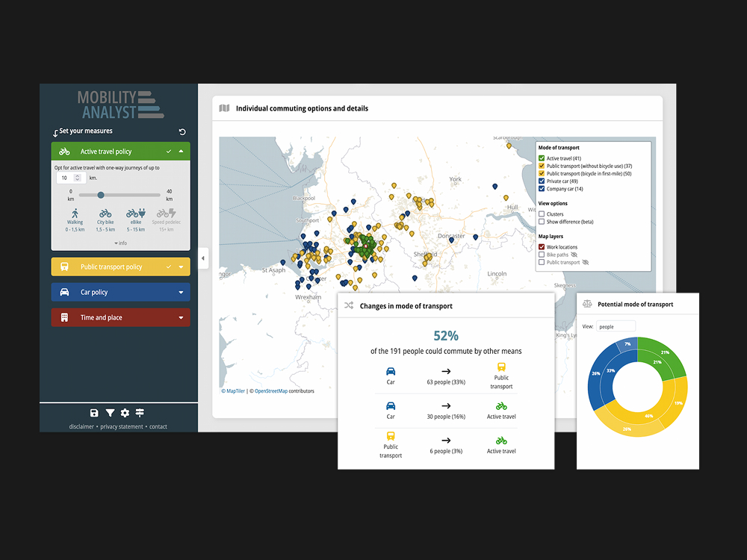Open the Filter icon in the footer

(110, 413)
